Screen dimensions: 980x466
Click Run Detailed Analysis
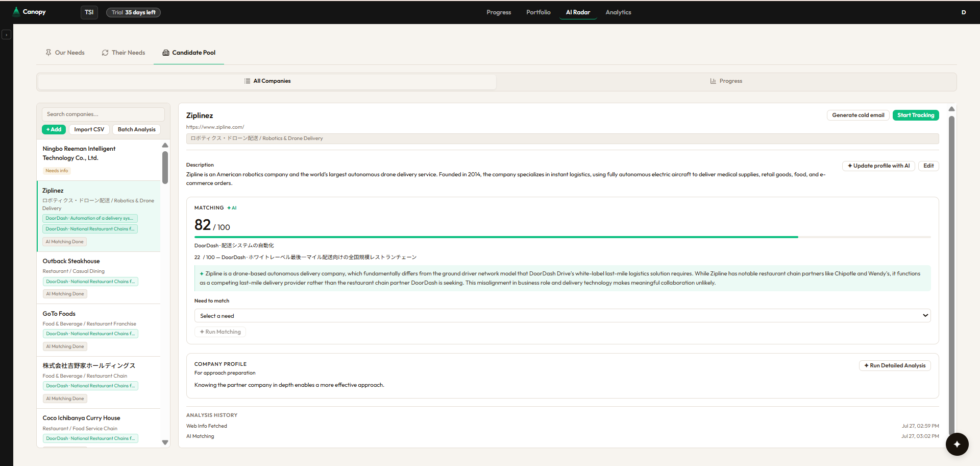point(895,366)
